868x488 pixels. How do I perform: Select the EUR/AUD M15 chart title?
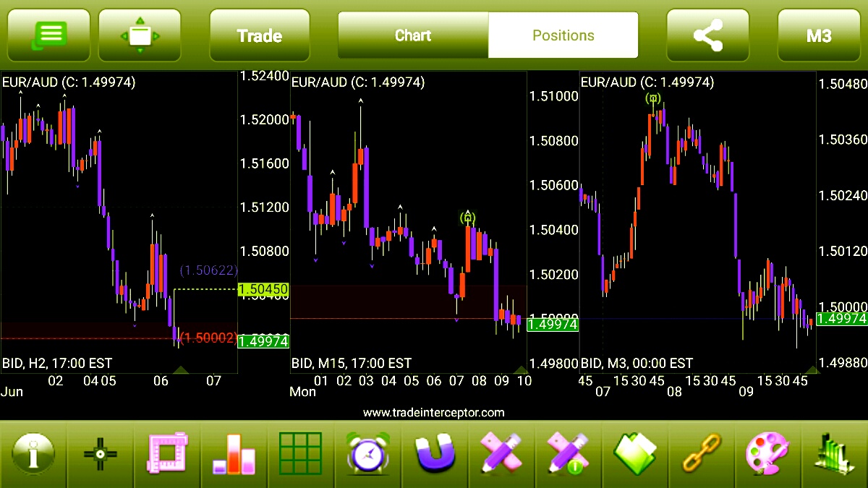tap(357, 82)
